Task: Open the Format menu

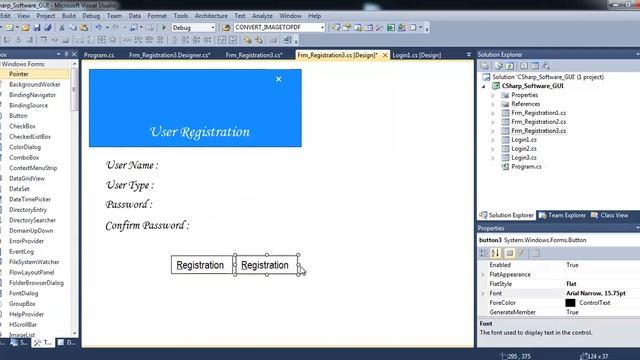Action: point(157,16)
